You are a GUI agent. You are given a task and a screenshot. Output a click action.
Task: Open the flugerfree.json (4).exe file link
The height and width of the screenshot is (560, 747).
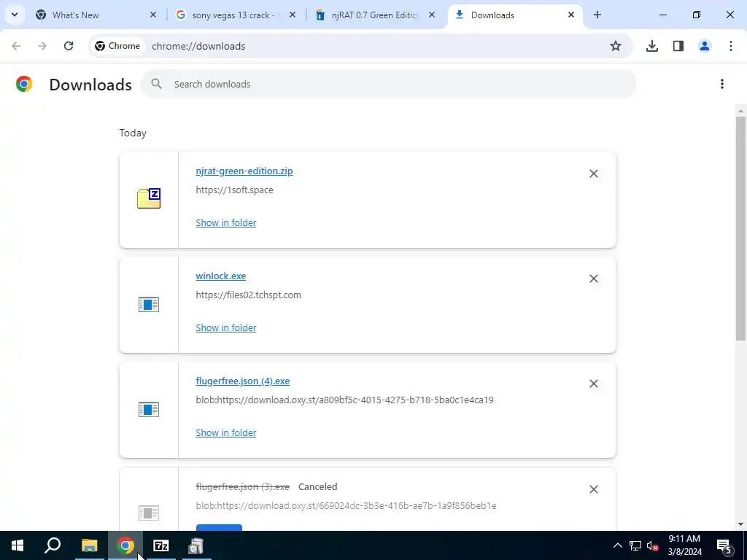[242, 381]
